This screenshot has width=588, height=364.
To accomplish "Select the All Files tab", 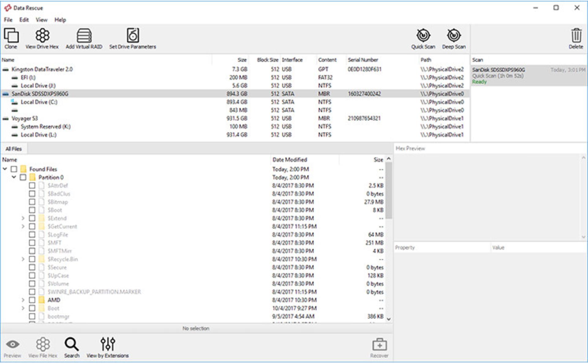I will click(14, 149).
